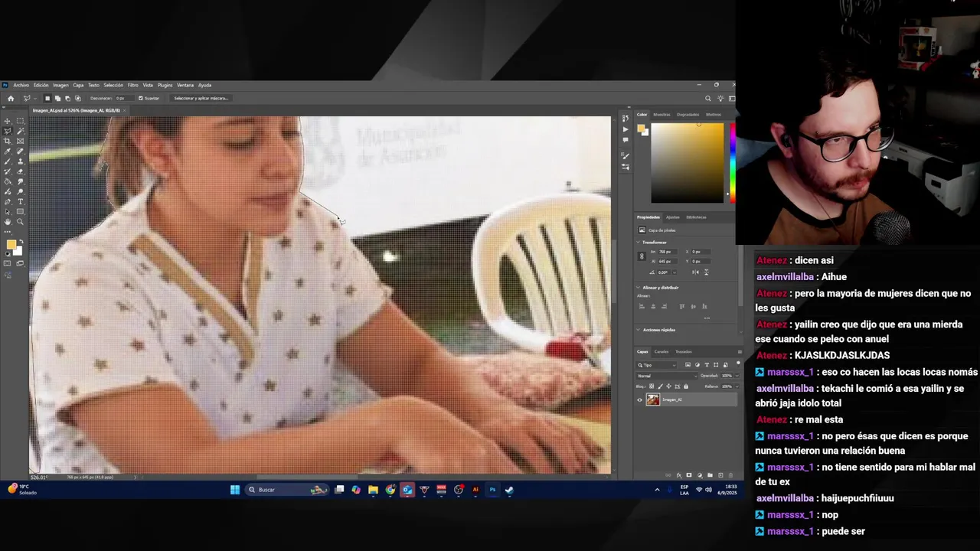Choose Subtract from Selection mode icon
Image resolution: width=980 pixels, height=551 pixels.
(67, 98)
